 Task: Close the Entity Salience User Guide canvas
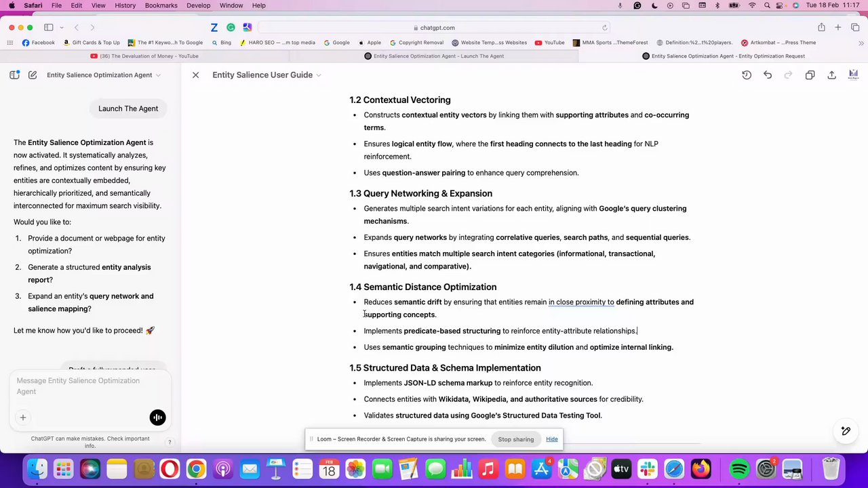tap(195, 75)
